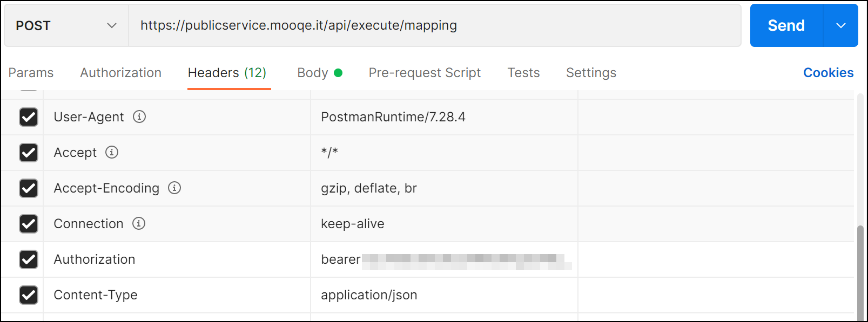Image resolution: width=868 pixels, height=322 pixels.
Task: Open the Tests tab
Action: point(523,73)
